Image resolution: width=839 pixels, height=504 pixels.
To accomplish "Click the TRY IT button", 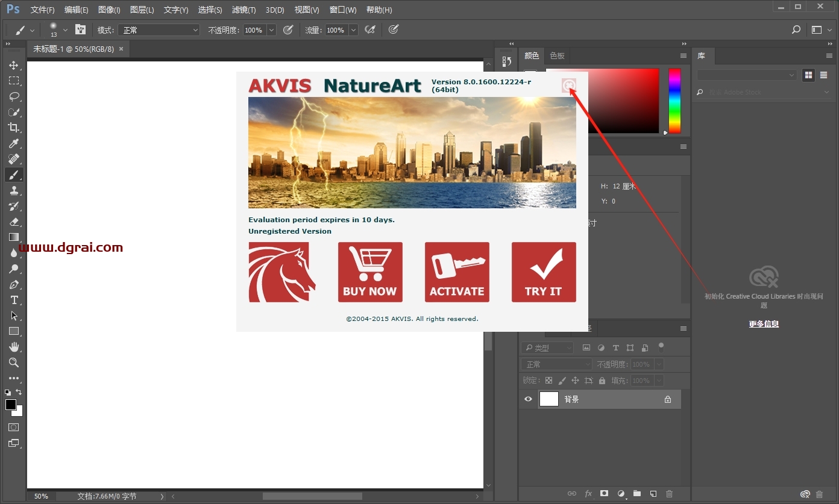I will pos(544,272).
